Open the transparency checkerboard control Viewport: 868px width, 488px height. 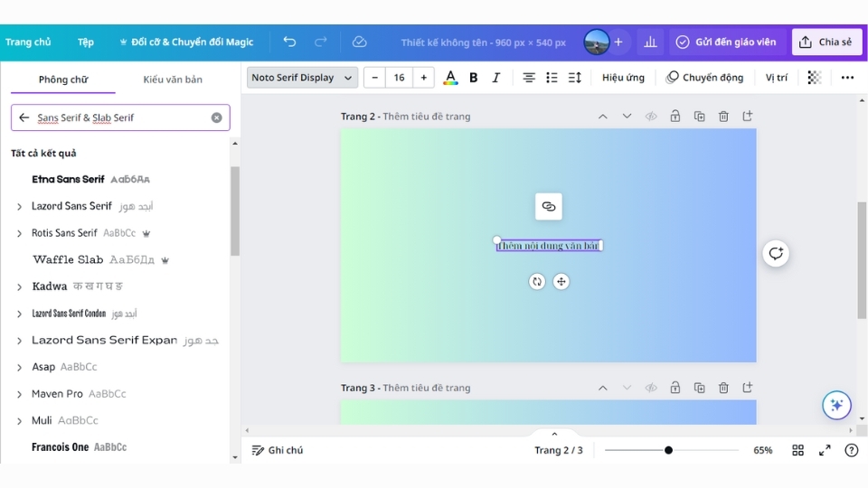[814, 78]
